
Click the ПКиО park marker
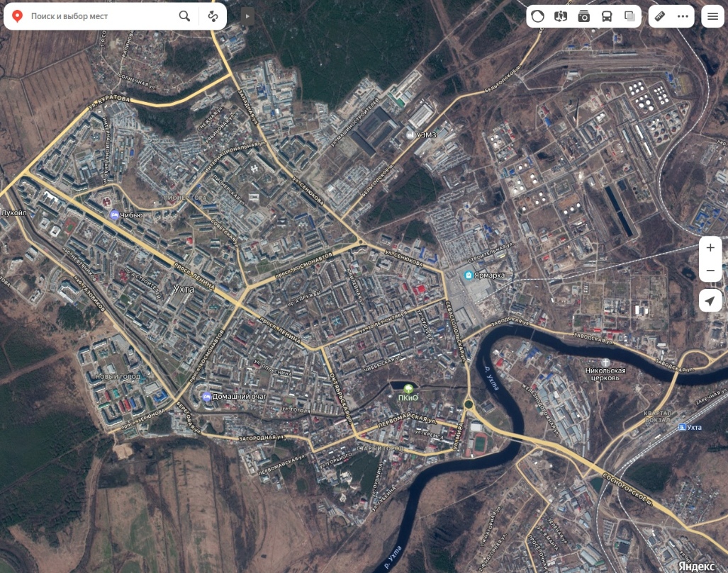tap(408, 388)
